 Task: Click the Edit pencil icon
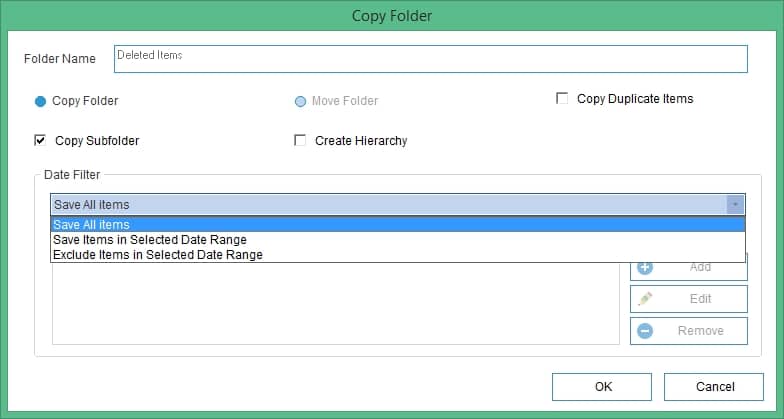click(x=645, y=298)
